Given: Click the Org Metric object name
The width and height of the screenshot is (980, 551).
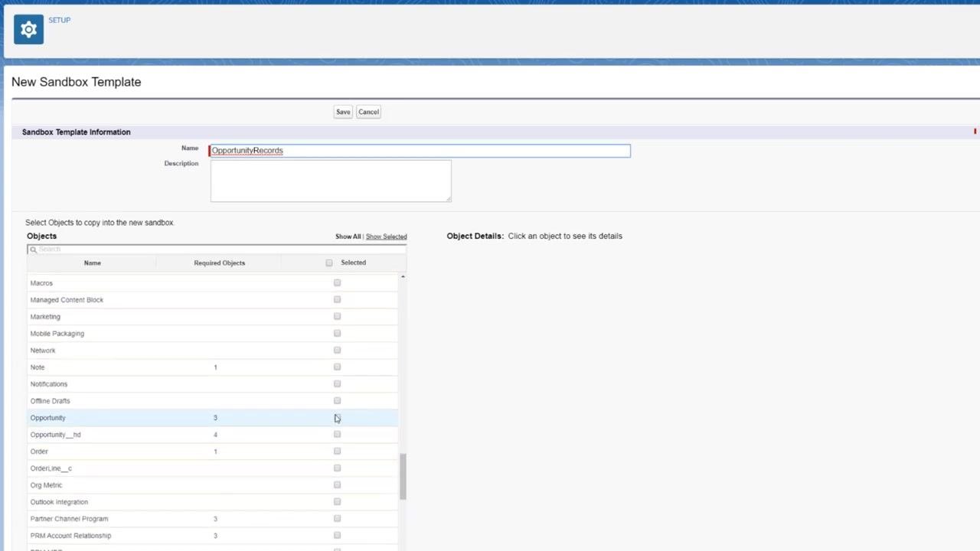Looking at the screenshot, I should 46,485.
